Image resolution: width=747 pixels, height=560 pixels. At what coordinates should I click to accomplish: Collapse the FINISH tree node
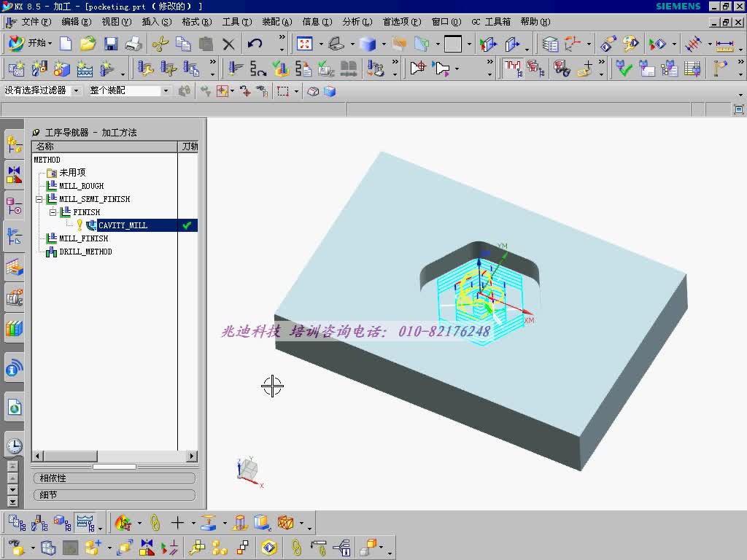[x=53, y=212]
